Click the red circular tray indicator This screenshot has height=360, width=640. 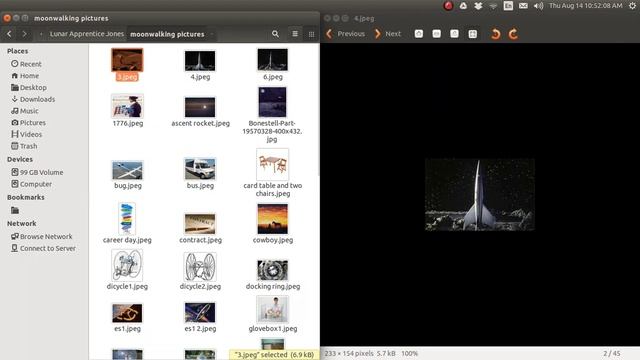tap(448, 6)
